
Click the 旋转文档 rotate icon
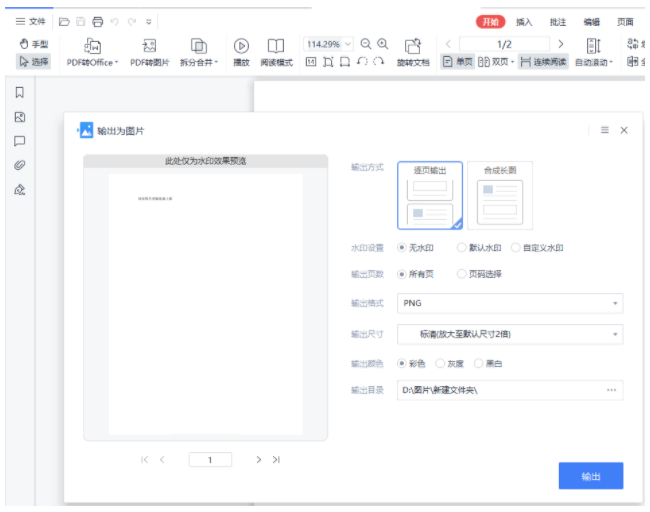[x=412, y=46]
